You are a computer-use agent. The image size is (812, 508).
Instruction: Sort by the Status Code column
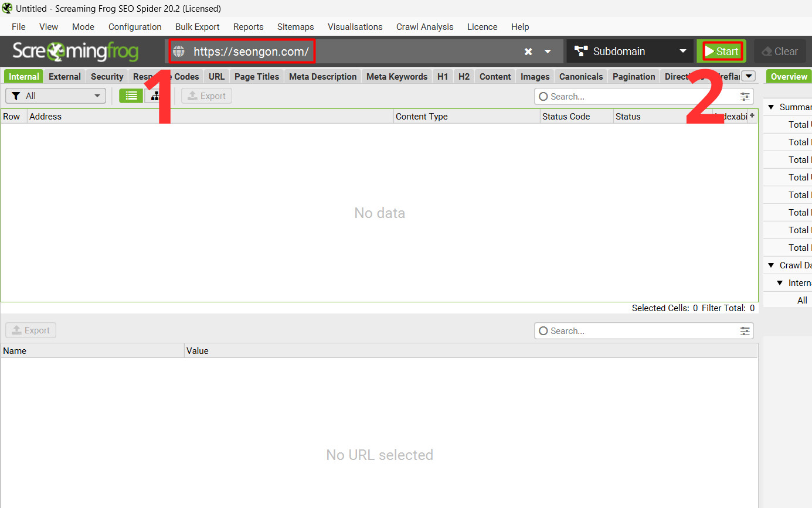[577, 117]
